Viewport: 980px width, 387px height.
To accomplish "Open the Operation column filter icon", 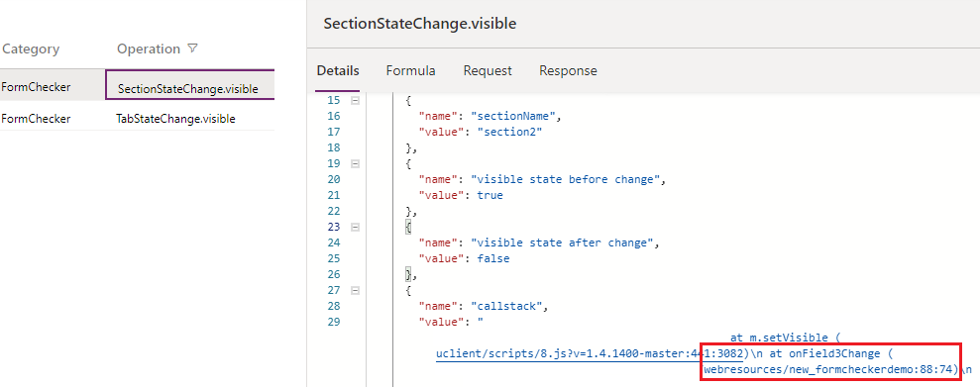I will [x=193, y=48].
